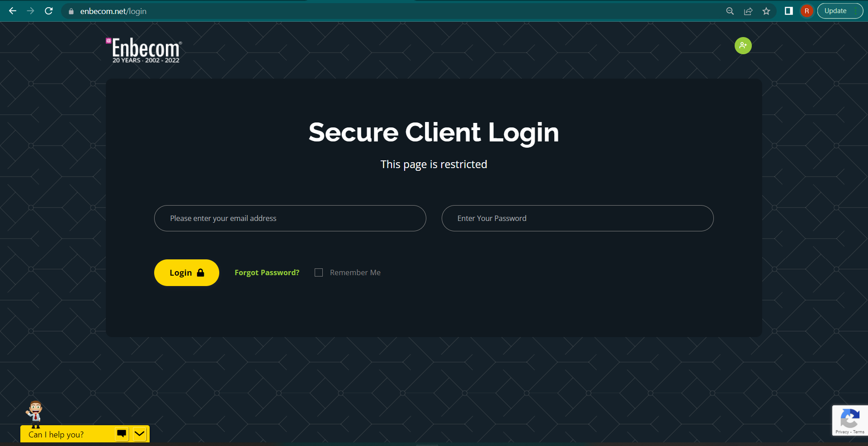The image size is (868, 446).
Task: Click the chat mascot character
Action: click(34, 413)
